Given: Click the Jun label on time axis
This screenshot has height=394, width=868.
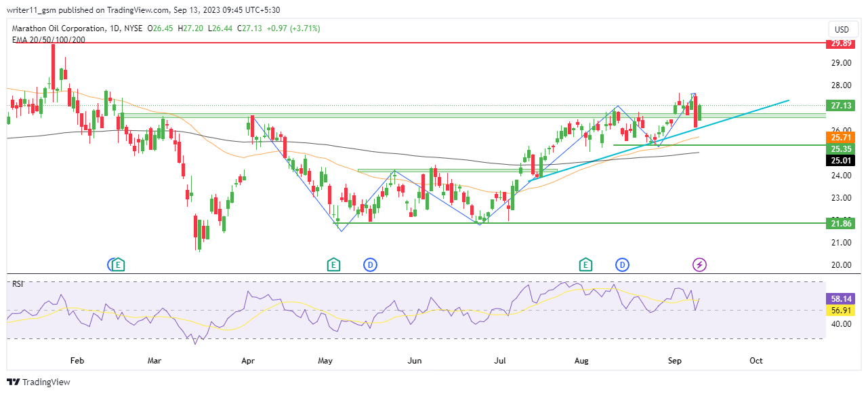Looking at the screenshot, I should 413,361.
